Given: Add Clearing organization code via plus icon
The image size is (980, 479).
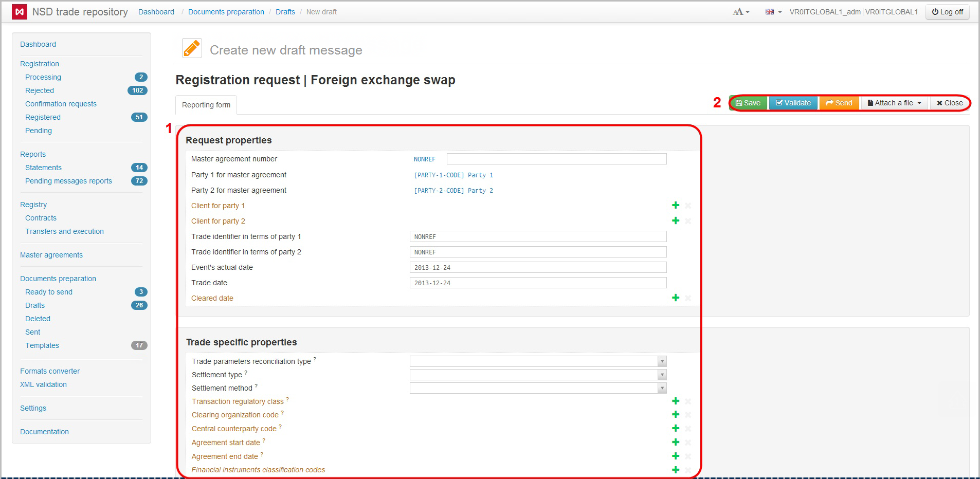Looking at the screenshot, I should tap(676, 415).
